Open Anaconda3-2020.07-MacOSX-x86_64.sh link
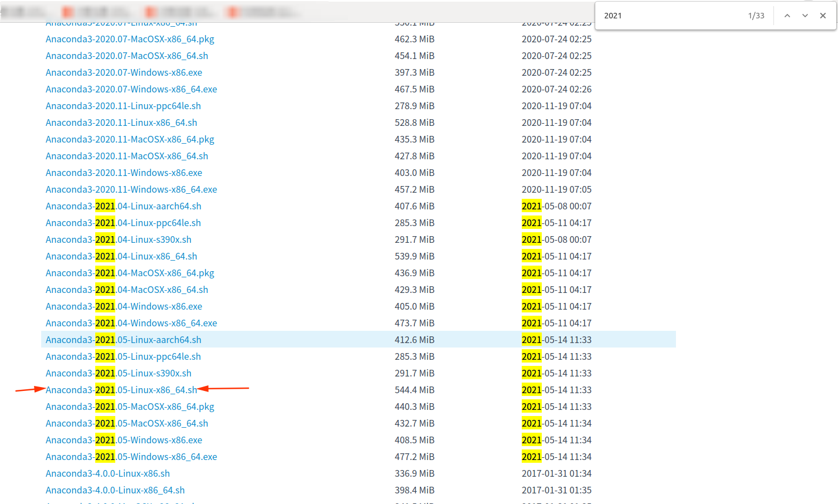This screenshot has height=504, width=838. [x=127, y=56]
